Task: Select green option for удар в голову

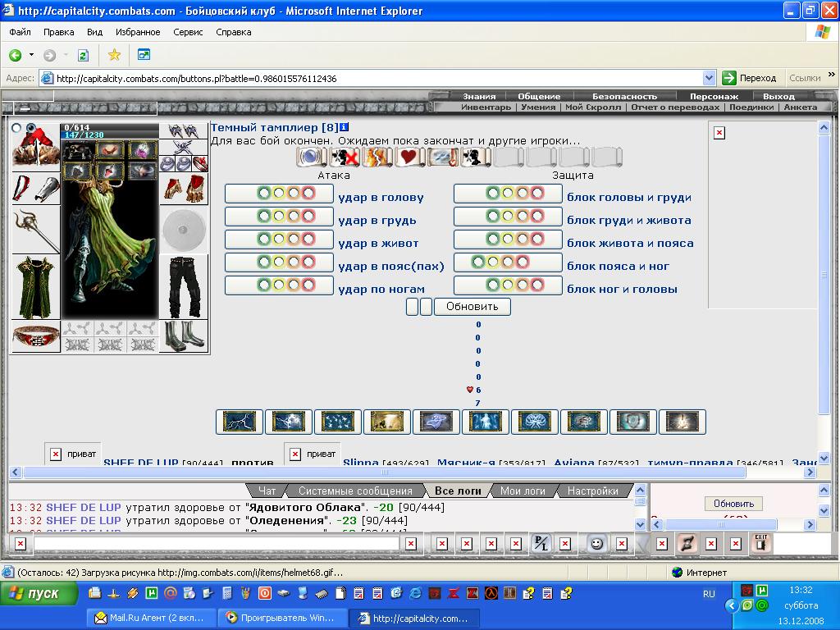Action: (x=263, y=193)
